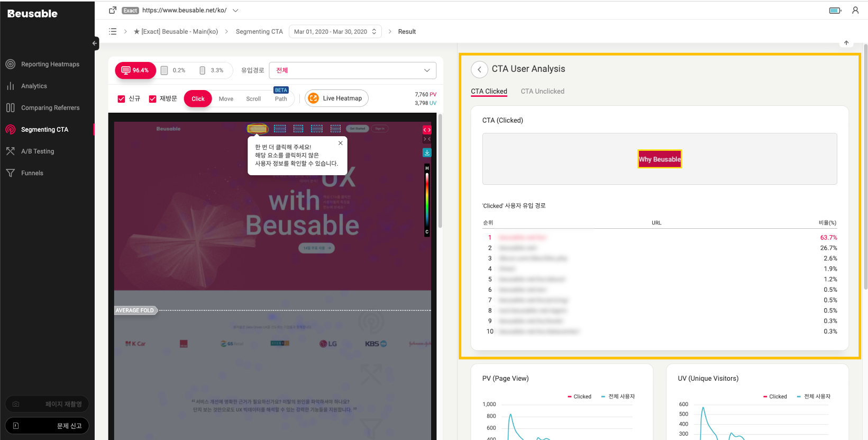Open the 유입경로 전체 dropdown
The width and height of the screenshot is (868, 440).
[352, 70]
